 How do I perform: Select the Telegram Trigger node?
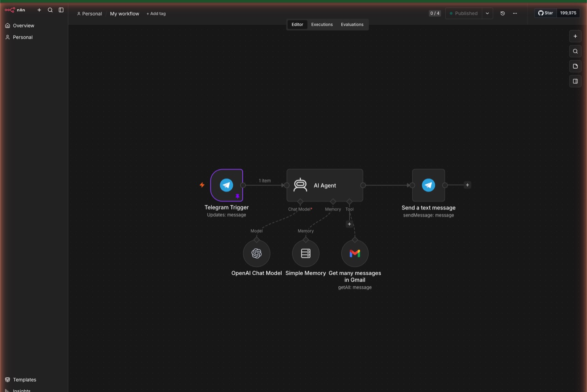pyautogui.click(x=226, y=185)
